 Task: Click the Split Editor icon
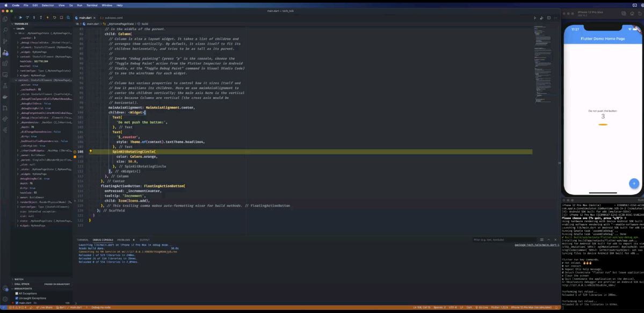pyautogui.click(x=548, y=18)
